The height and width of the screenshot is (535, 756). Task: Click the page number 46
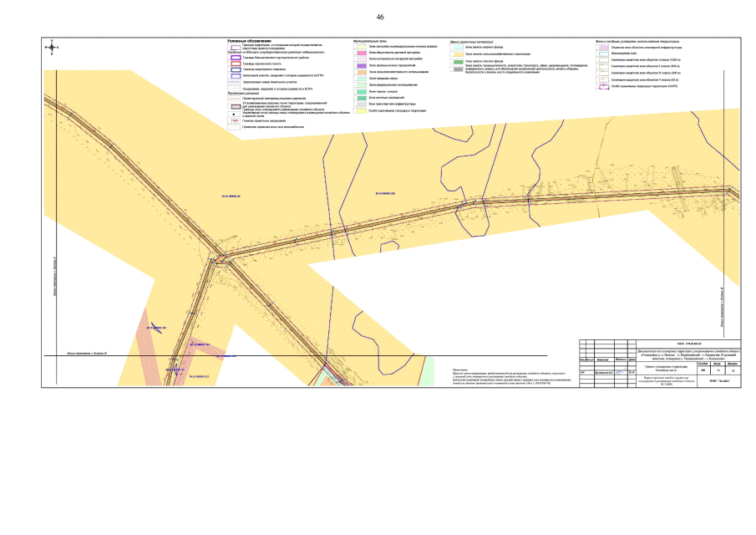click(x=380, y=18)
